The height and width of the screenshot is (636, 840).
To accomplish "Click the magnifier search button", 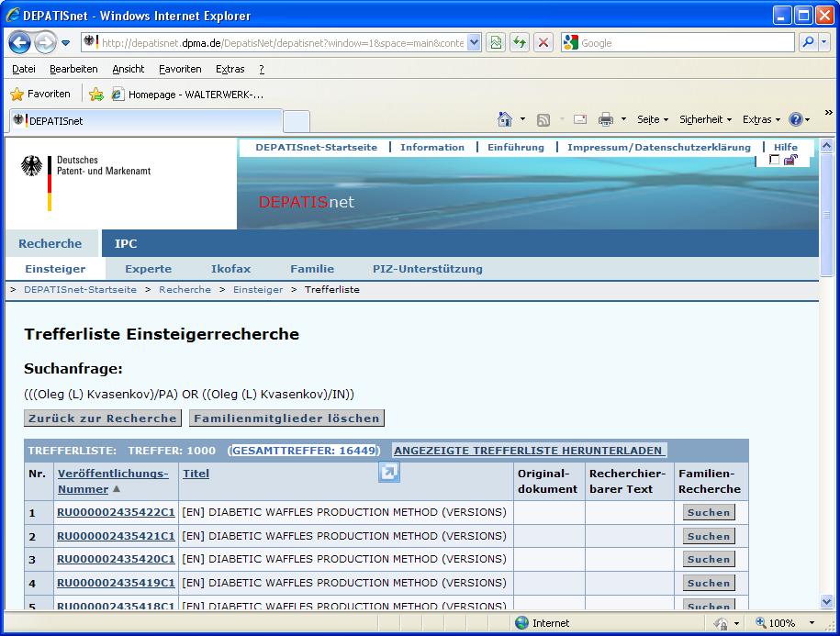I will [808, 42].
